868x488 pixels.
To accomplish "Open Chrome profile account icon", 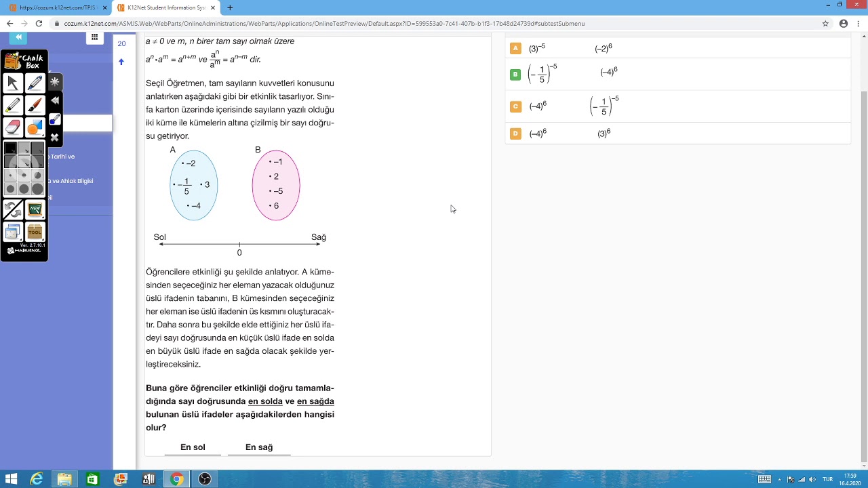I will (844, 23).
